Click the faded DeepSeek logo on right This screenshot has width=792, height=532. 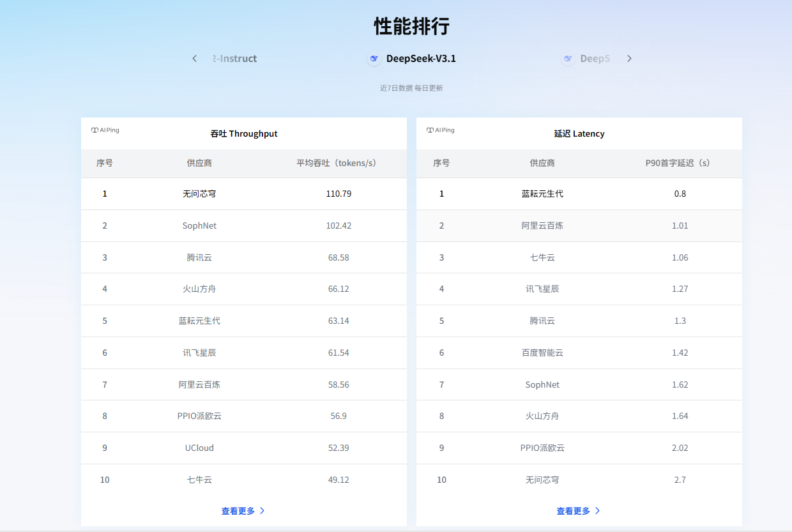tap(568, 59)
